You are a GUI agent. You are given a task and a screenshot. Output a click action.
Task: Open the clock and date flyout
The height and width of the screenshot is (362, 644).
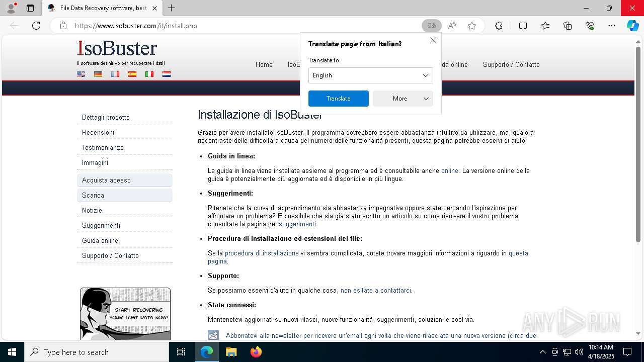point(601,352)
